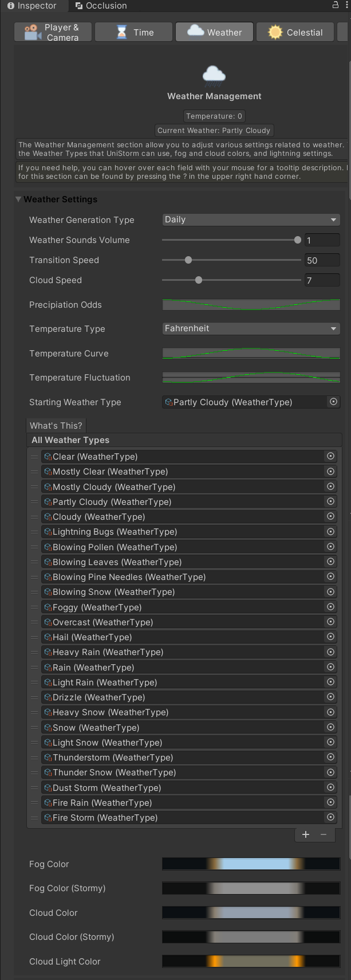Screen dimensions: 351x980
Task: Click the Inspector padlock icon
Action: point(336,6)
